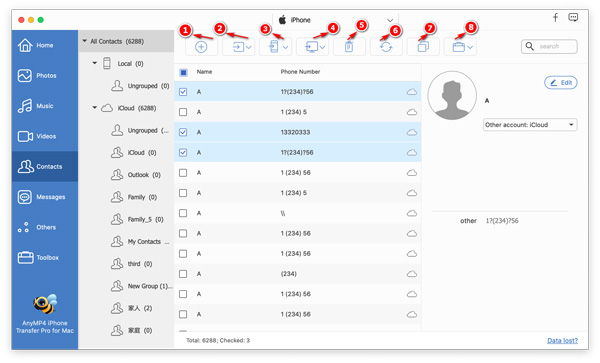The image size is (600, 363).
Task: Open the export to device dropdown arrow
Action: tap(285, 47)
